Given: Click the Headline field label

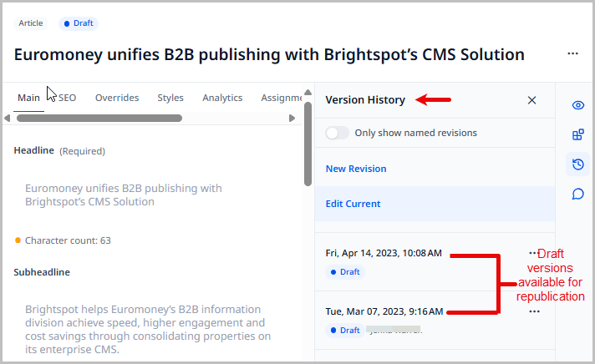Looking at the screenshot, I should pos(33,150).
